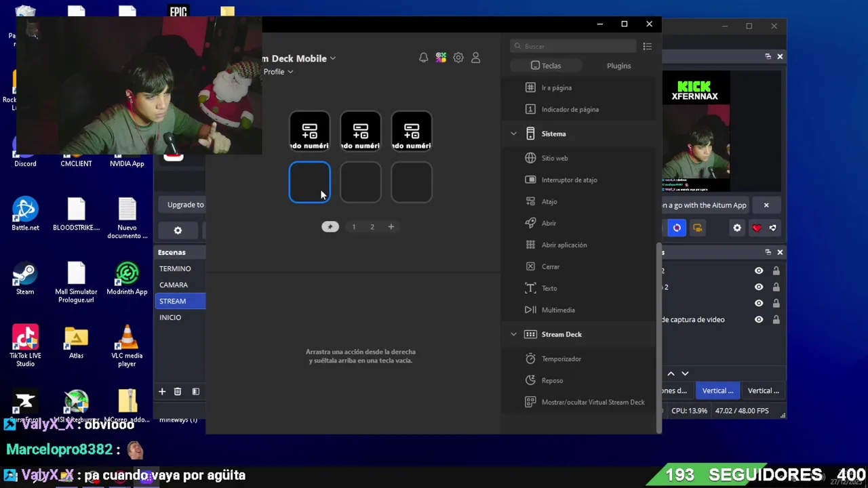Click the scene filters icon beside the trash

tap(195, 391)
